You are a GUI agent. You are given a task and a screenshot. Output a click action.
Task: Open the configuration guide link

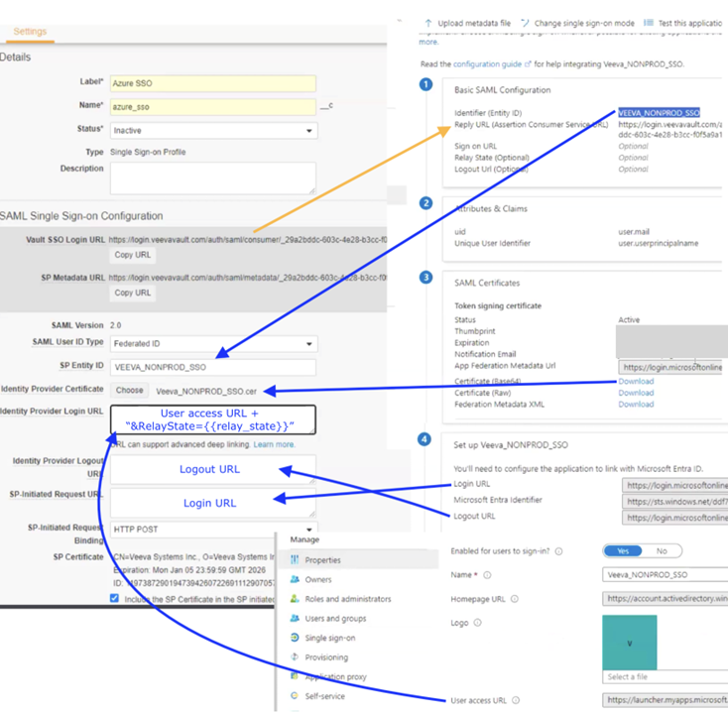click(x=487, y=64)
